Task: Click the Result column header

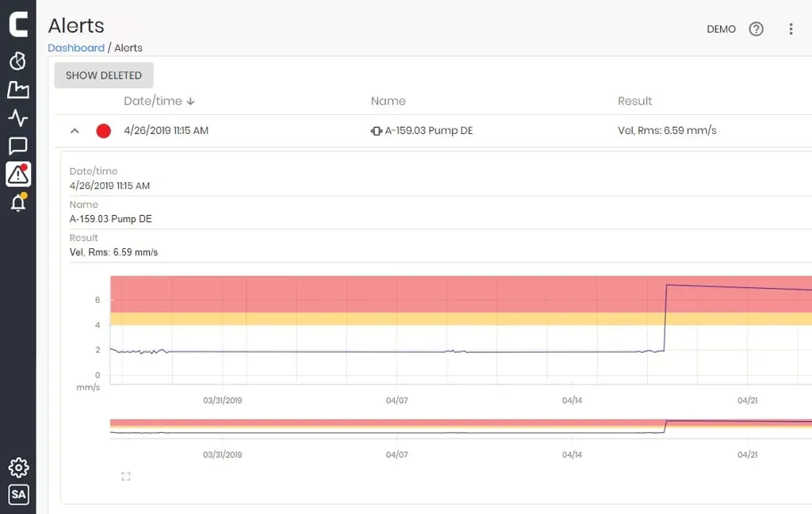Action: point(634,102)
